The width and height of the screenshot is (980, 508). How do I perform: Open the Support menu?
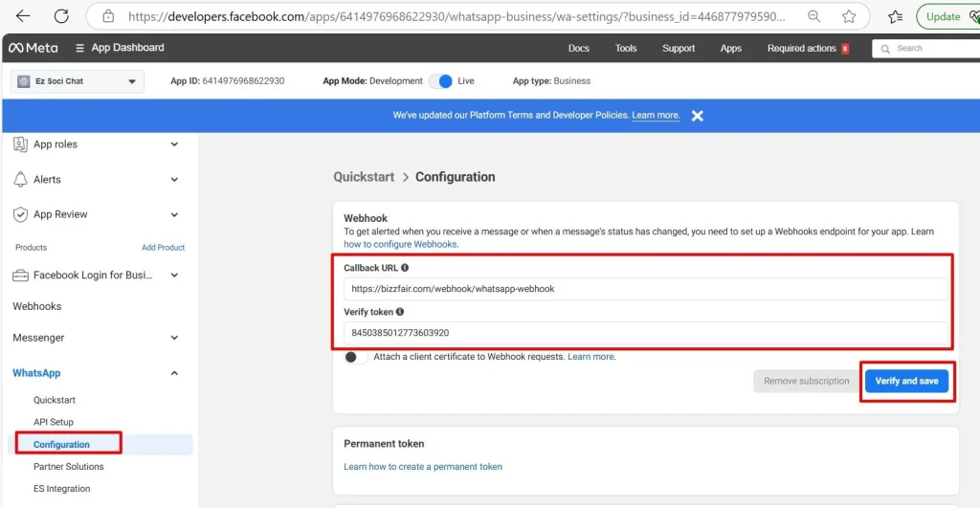click(679, 48)
